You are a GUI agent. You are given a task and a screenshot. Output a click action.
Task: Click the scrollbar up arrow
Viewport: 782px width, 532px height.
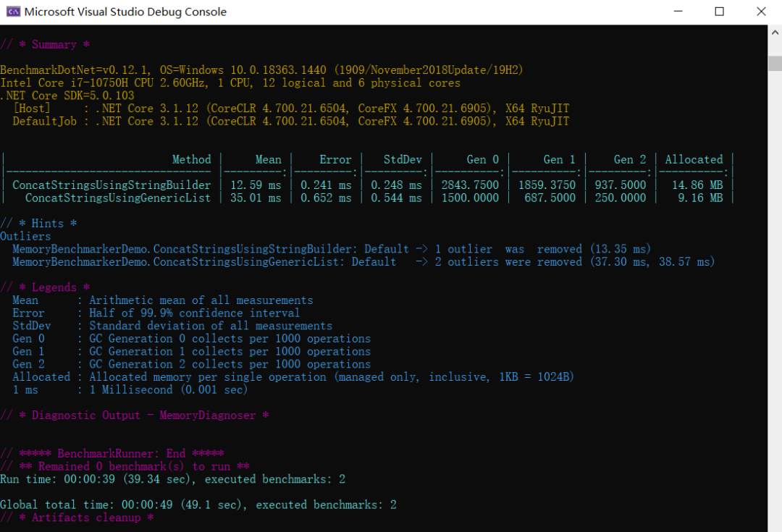[x=775, y=32]
